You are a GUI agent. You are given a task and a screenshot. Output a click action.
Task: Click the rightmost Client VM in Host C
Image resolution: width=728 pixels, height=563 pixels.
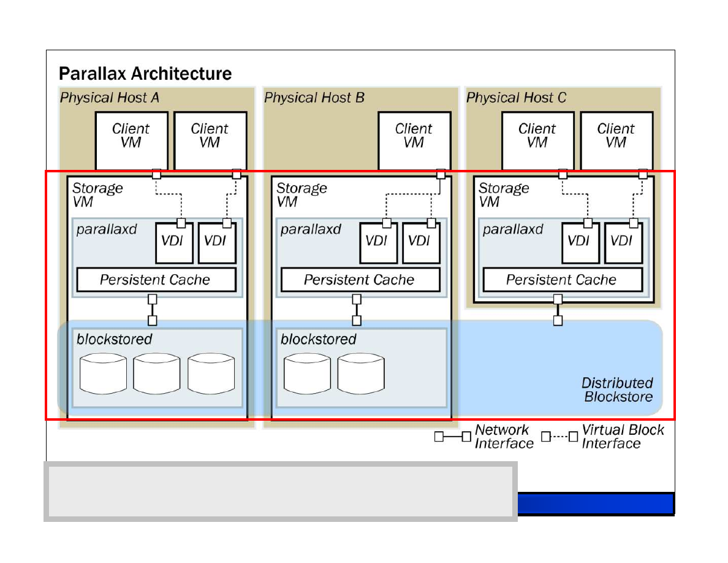pos(616,141)
